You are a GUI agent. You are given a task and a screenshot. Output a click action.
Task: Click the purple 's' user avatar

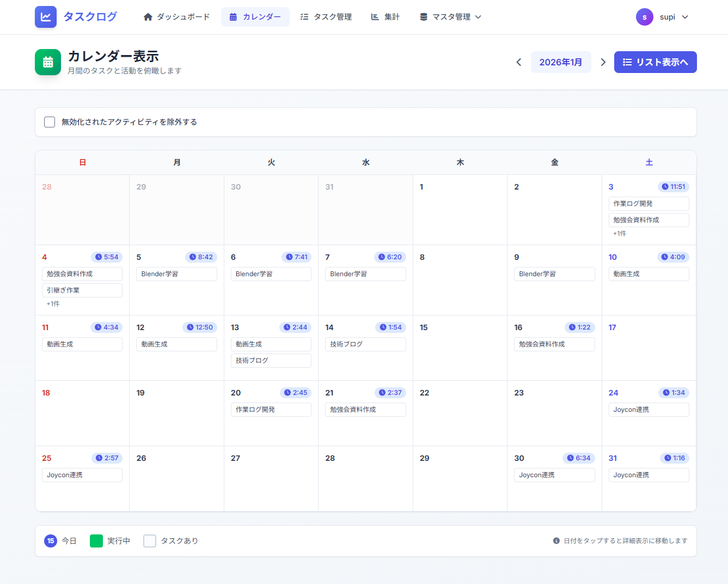(644, 17)
